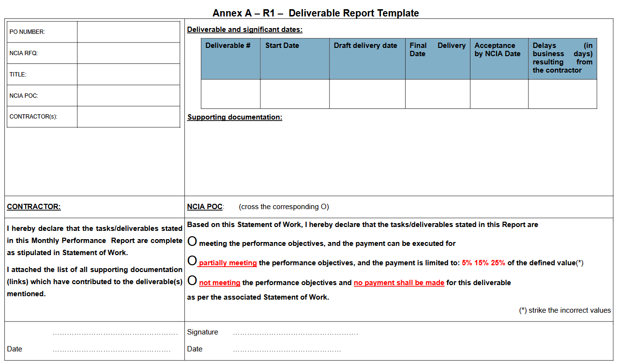Image resolution: width=620 pixels, height=364 pixels.
Task: Click the contractor Date dotted line
Action: click(x=111, y=349)
